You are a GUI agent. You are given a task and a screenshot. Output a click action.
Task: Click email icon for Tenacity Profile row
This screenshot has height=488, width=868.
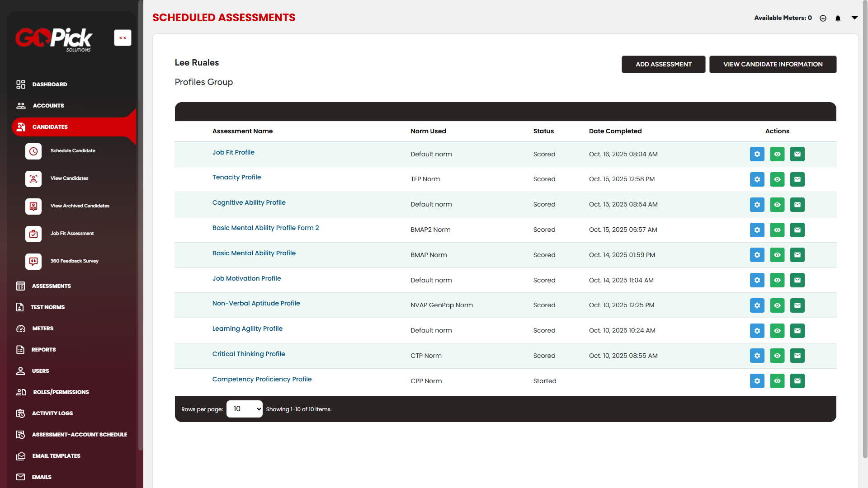(797, 179)
